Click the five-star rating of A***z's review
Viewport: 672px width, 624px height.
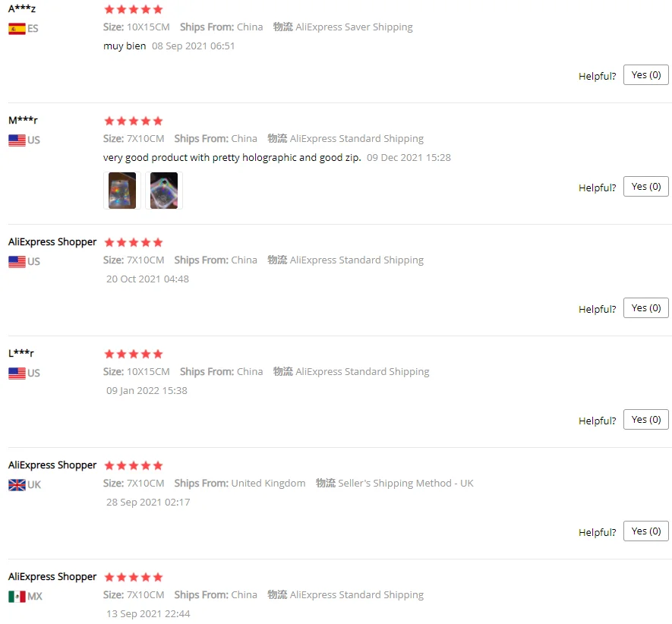pos(134,9)
